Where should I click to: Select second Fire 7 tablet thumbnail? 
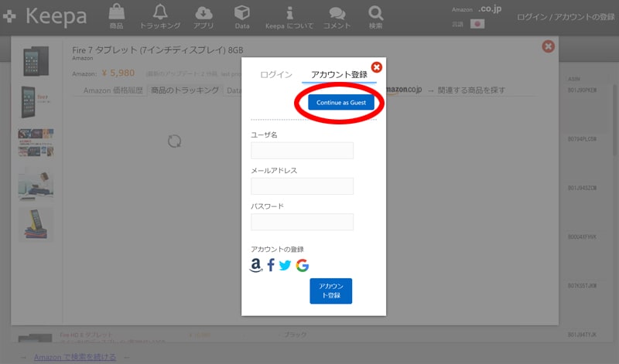(x=36, y=102)
